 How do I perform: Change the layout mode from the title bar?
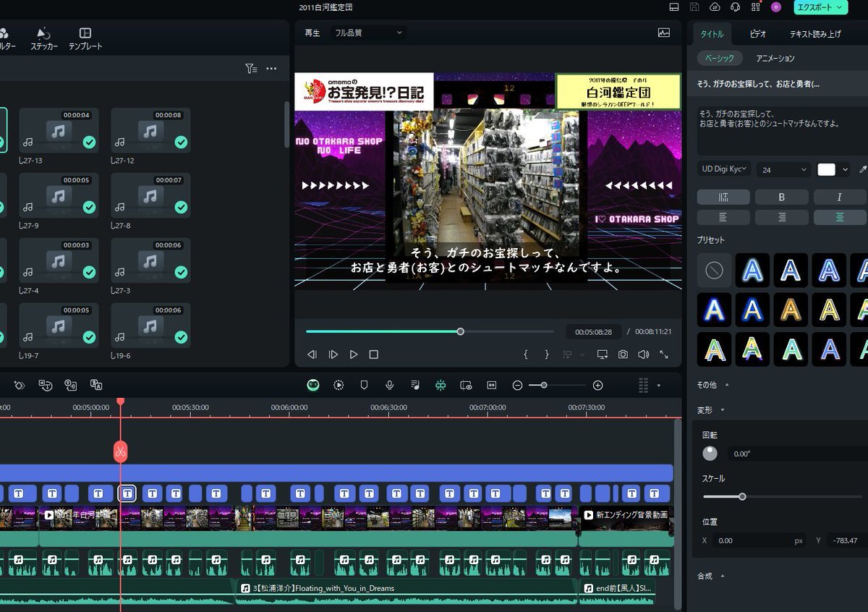674,7
